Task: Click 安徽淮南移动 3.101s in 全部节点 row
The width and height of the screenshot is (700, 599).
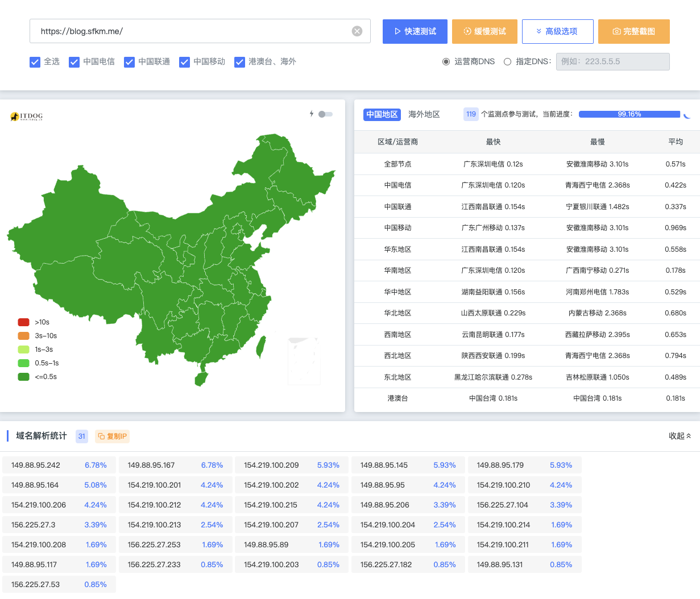Action: 597,164
